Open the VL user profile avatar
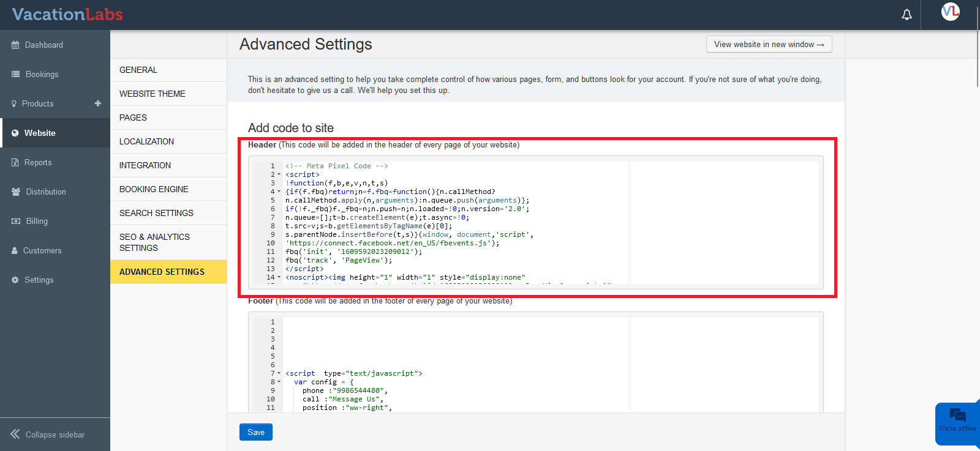 pos(950,12)
